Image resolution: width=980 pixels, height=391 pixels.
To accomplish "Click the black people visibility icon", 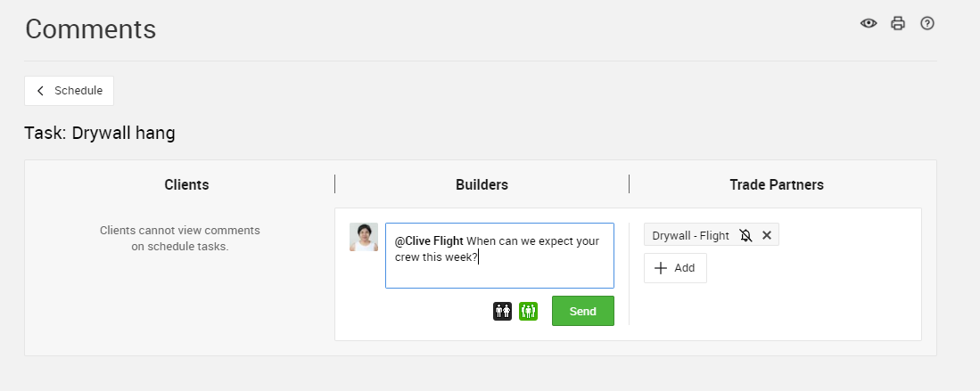I will click(503, 311).
